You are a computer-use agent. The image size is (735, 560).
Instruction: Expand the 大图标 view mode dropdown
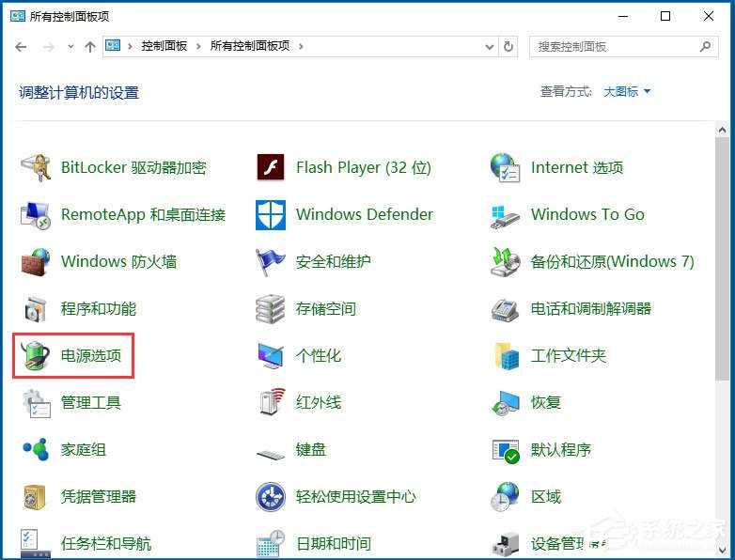click(x=627, y=91)
